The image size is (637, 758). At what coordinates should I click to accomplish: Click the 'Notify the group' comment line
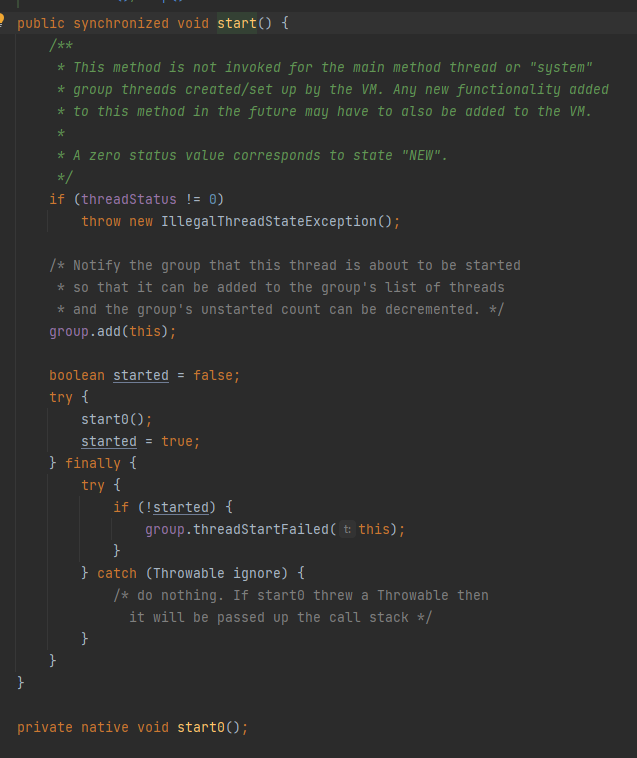[x=285, y=265]
